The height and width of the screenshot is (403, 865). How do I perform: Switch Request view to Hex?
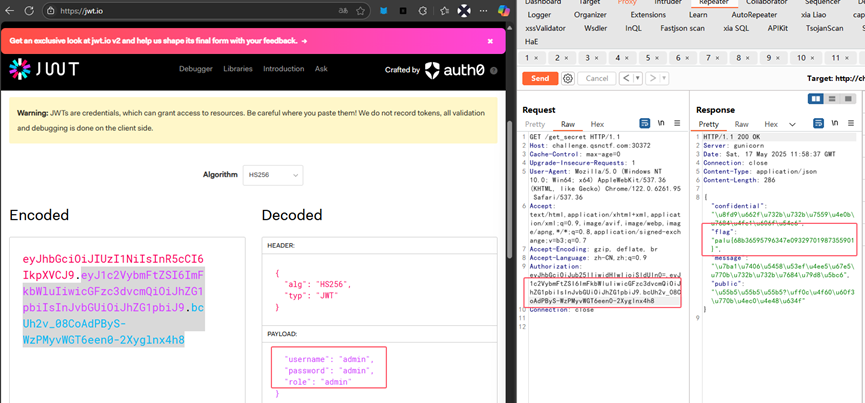point(597,124)
